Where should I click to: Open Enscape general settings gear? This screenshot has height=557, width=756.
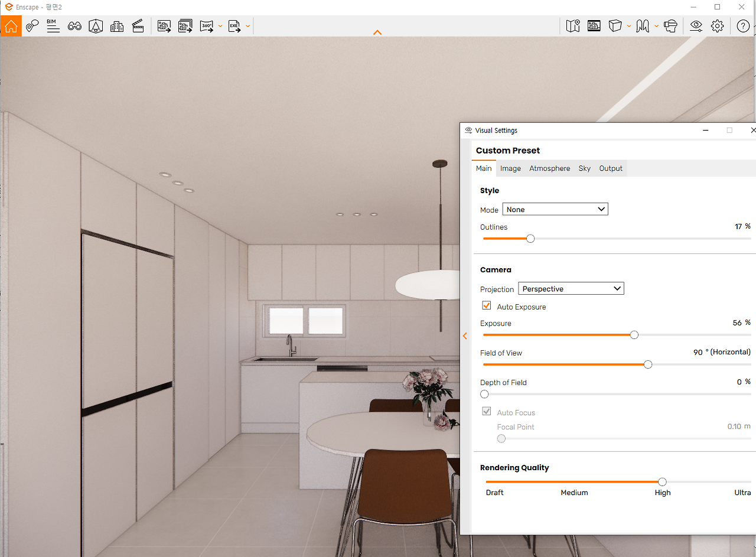pyautogui.click(x=717, y=26)
